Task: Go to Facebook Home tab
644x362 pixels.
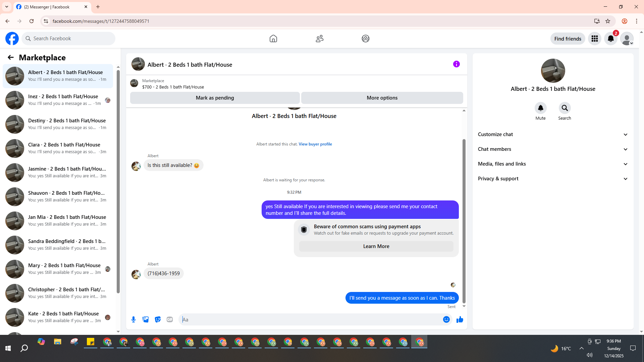Action: tap(273, 39)
